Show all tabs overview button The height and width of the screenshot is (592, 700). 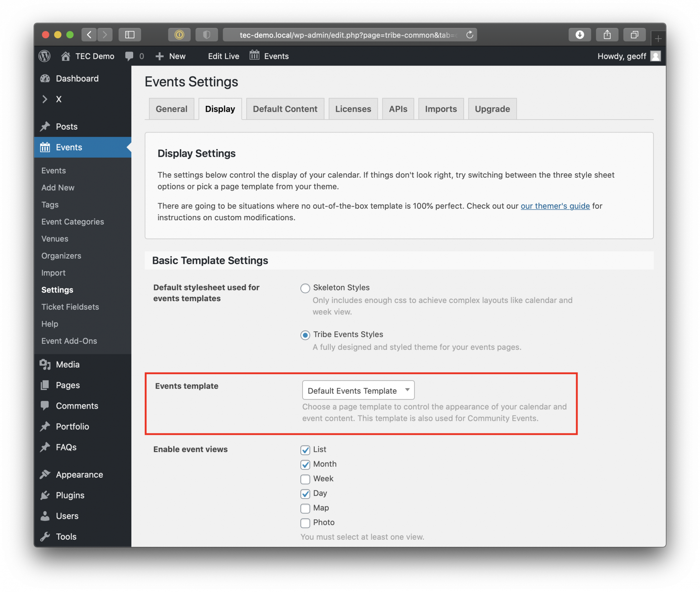(x=634, y=35)
